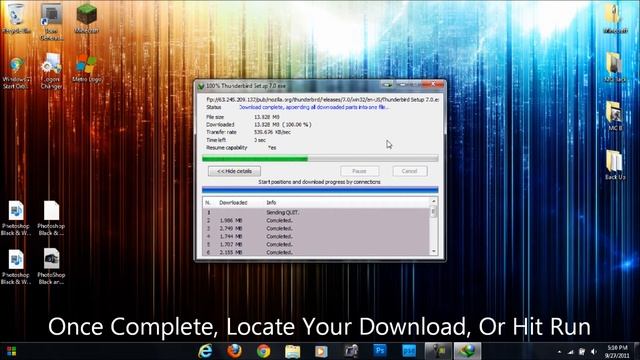This screenshot has height=360, width=640.
Task: Select connection row with 2.749 MB
Action: pyautogui.click(x=316, y=229)
